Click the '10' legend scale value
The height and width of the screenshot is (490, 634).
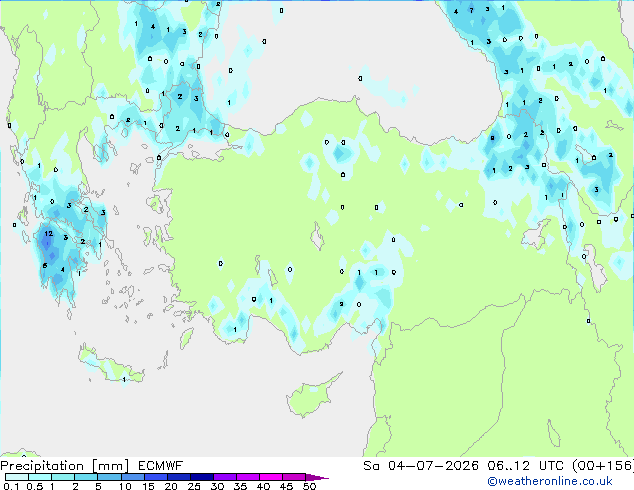pyautogui.click(x=125, y=486)
